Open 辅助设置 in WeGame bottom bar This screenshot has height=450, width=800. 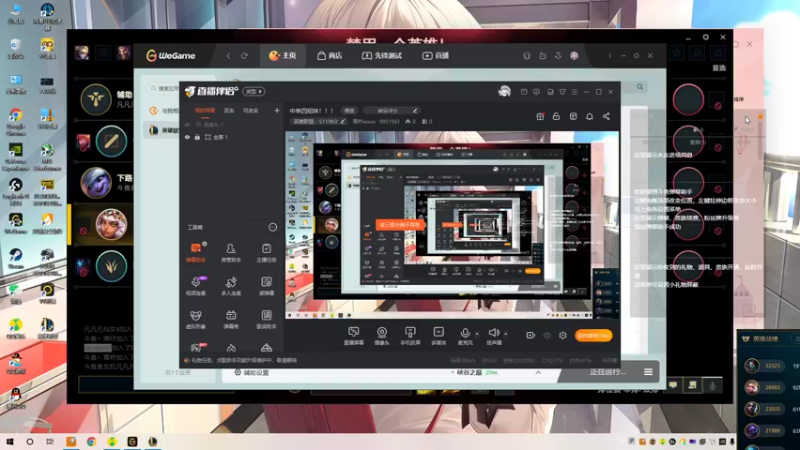click(x=252, y=372)
